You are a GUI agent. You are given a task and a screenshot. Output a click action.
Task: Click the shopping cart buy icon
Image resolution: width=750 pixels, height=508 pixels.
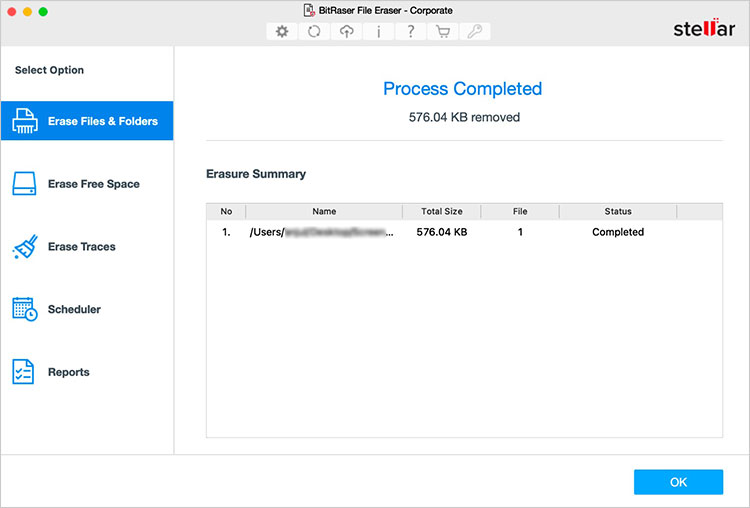pyautogui.click(x=443, y=32)
